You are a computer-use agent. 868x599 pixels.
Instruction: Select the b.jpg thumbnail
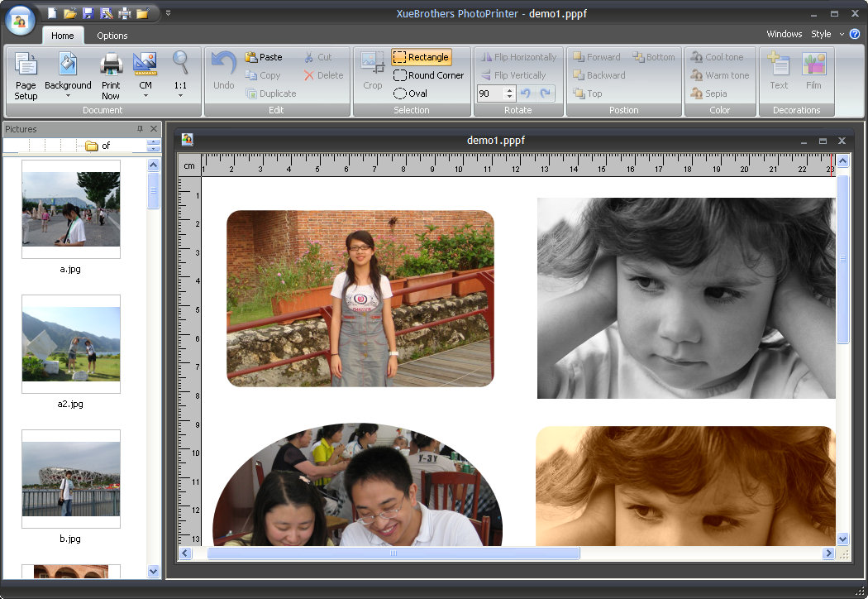71,479
